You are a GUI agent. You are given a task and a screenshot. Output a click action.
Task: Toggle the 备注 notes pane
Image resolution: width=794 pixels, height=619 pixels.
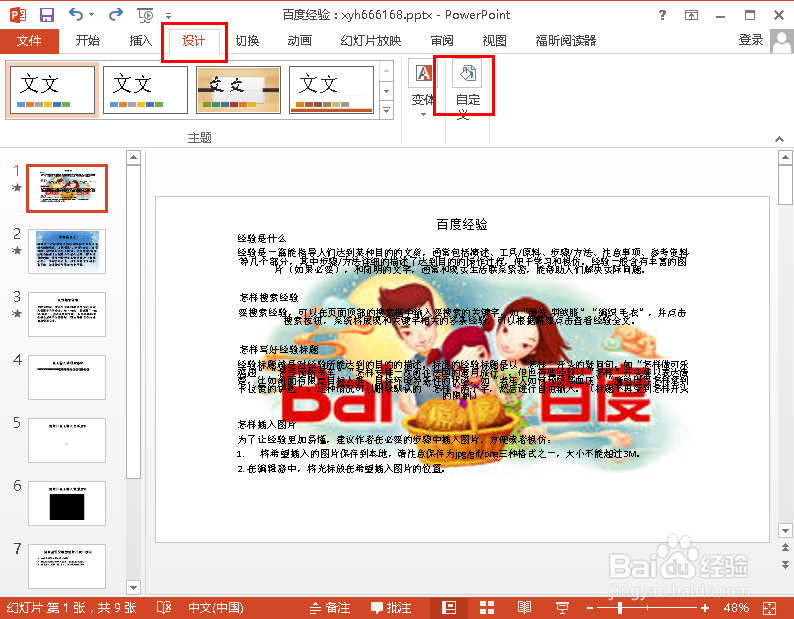330,607
